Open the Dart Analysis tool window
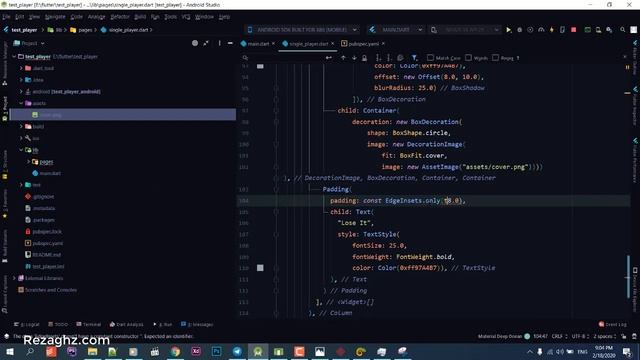Viewport: 640px width, 360px height. click(x=127, y=324)
